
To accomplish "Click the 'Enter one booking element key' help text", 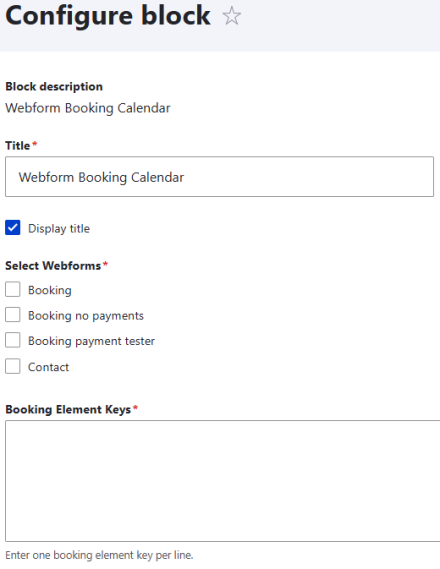I will coord(99,555).
